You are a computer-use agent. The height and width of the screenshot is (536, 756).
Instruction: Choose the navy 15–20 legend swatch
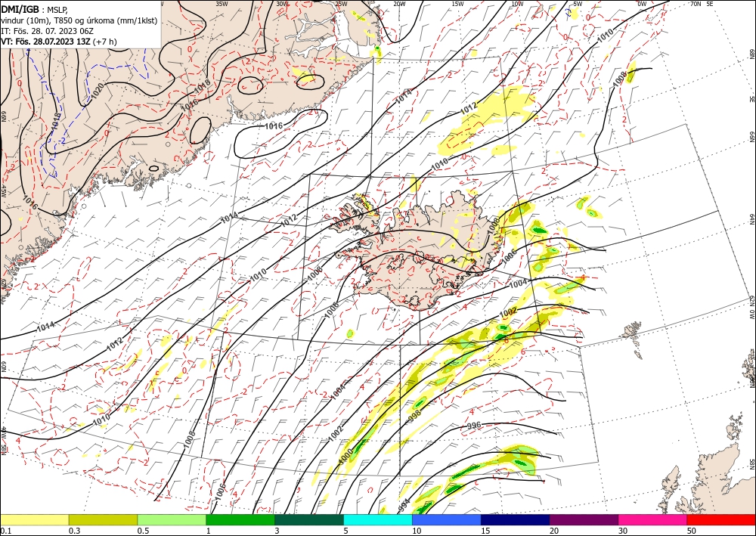(516, 519)
